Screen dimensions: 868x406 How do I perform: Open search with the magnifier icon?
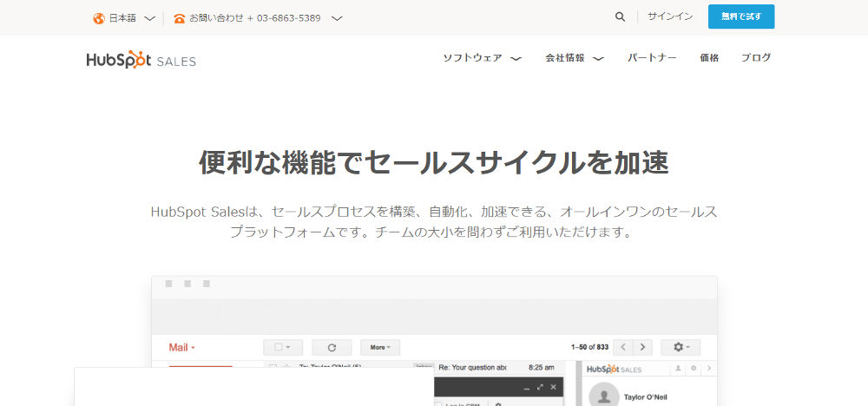pyautogui.click(x=620, y=16)
